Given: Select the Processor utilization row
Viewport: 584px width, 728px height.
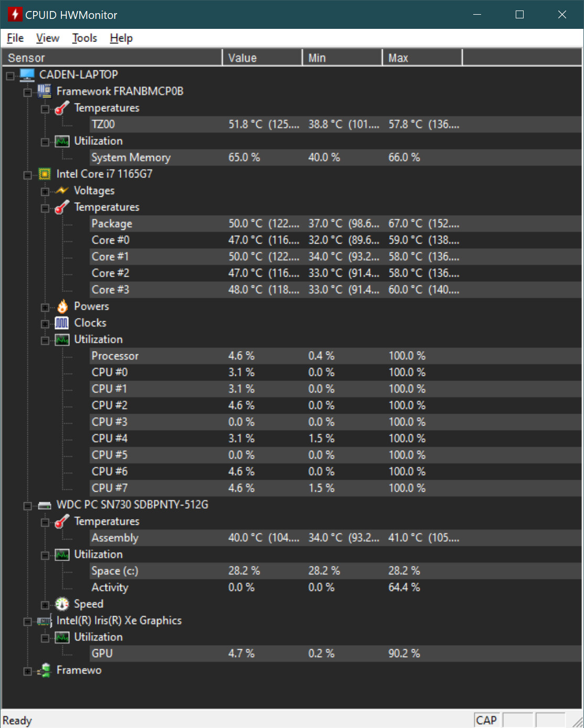Looking at the screenshot, I should [336, 356].
